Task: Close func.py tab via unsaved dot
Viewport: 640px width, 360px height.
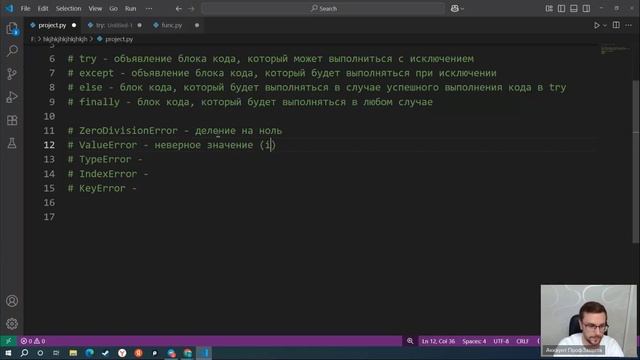Action: tap(197, 25)
